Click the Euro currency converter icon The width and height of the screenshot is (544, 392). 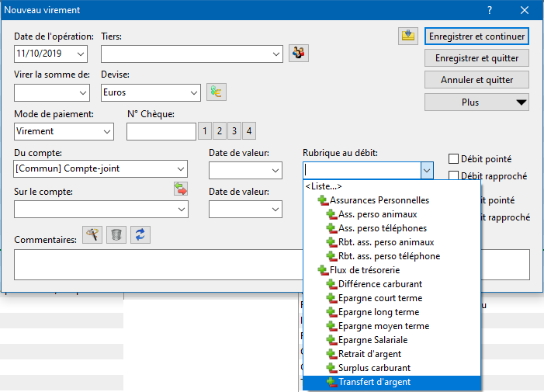(x=217, y=92)
